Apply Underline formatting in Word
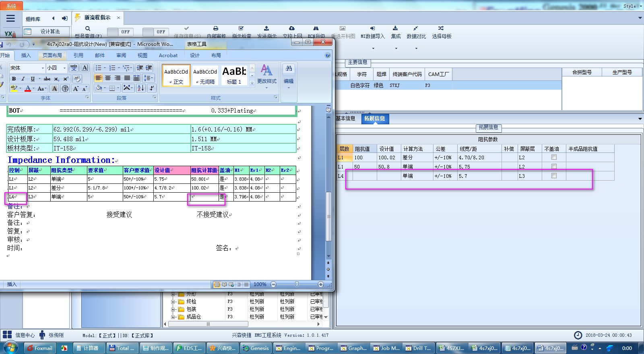The height and width of the screenshot is (354, 644). coord(33,79)
